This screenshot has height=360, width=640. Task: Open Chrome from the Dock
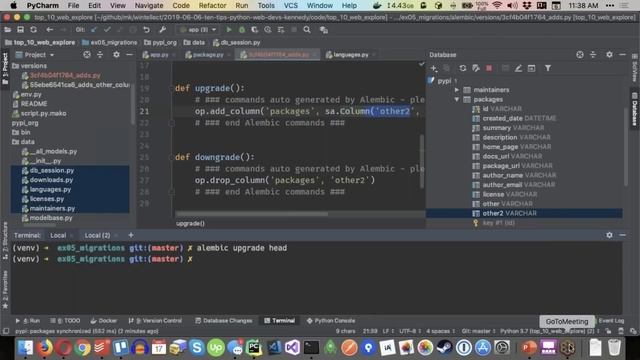83,348
